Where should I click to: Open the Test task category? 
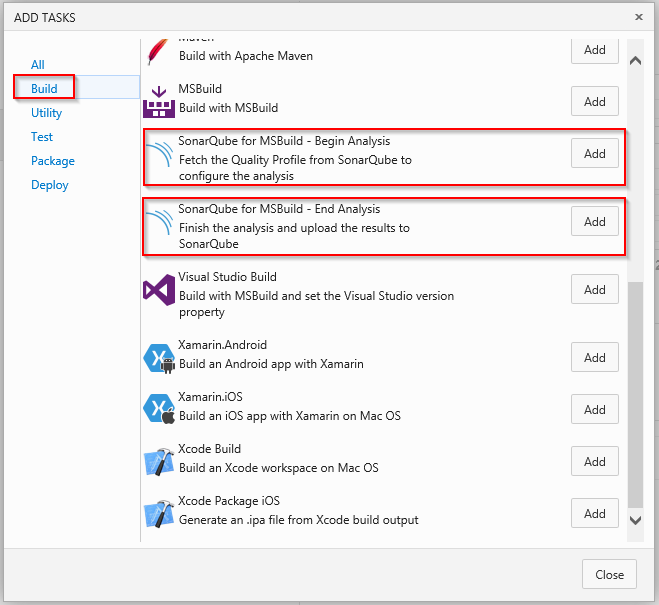[x=42, y=137]
